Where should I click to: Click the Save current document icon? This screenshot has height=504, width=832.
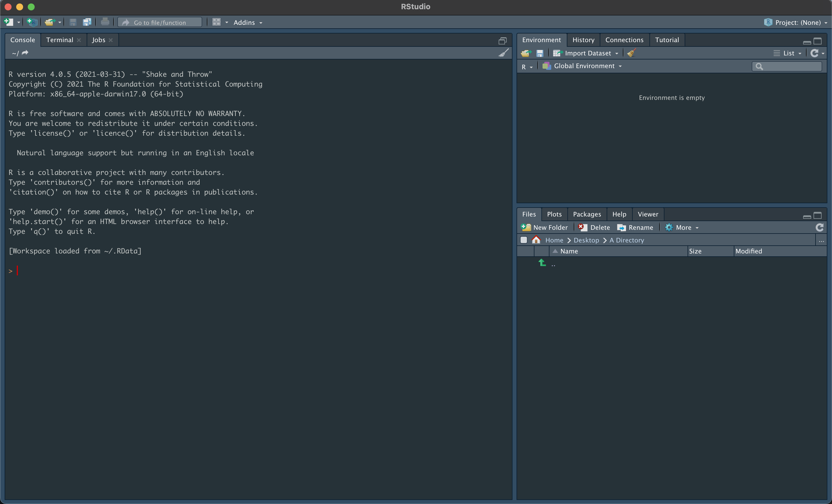click(x=73, y=22)
